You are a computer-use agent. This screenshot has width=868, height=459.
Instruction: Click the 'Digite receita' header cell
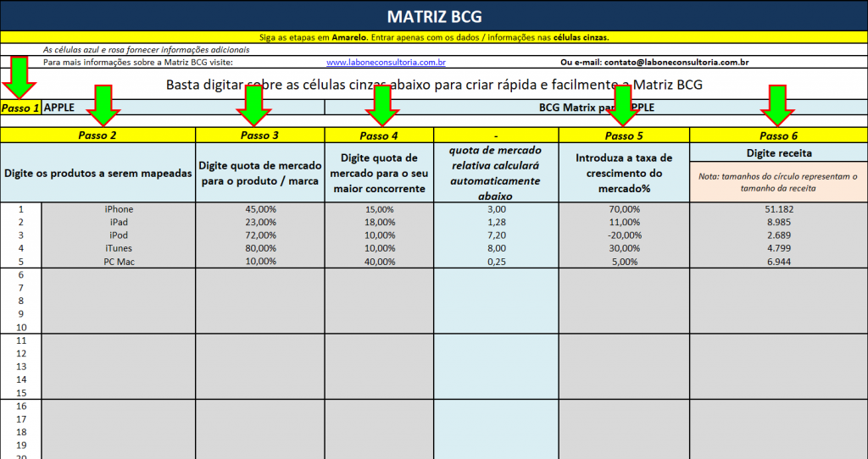click(x=778, y=153)
